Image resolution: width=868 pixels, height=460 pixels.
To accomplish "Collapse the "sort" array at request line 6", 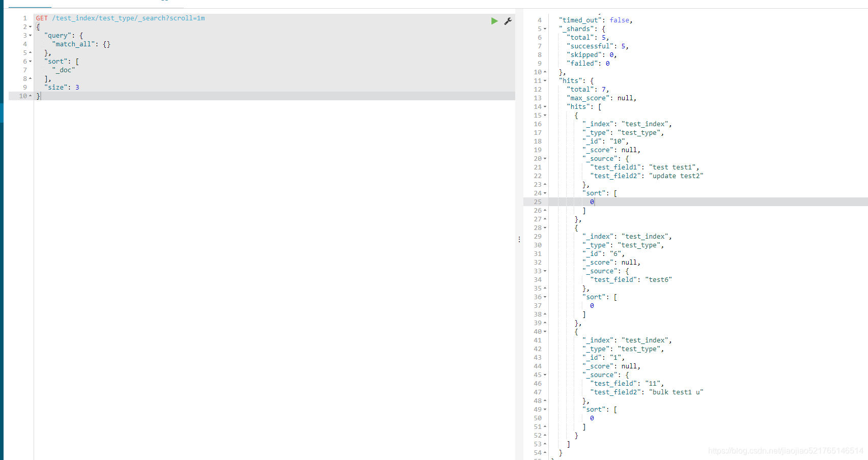I will pos(31,61).
